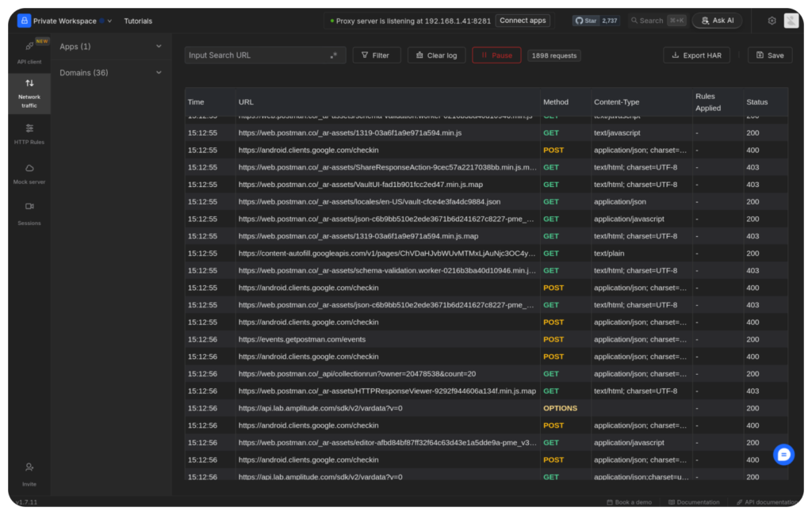Toggle regex icon in search URL field
The width and height of the screenshot is (812, 515).
point(334,55)
